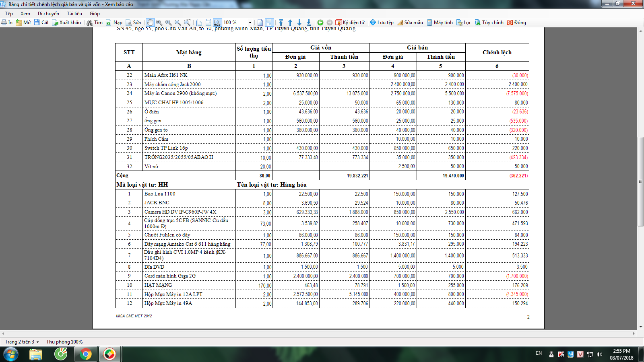Click fit page width icon
Viewport: 644px width, 362px height.
[199, 23]
